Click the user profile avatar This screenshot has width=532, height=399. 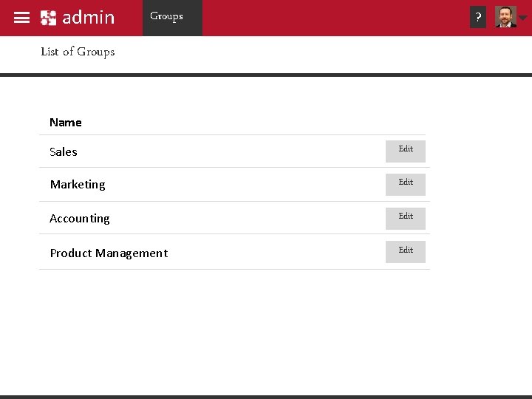pyautogui.click(x=505, y=16)
